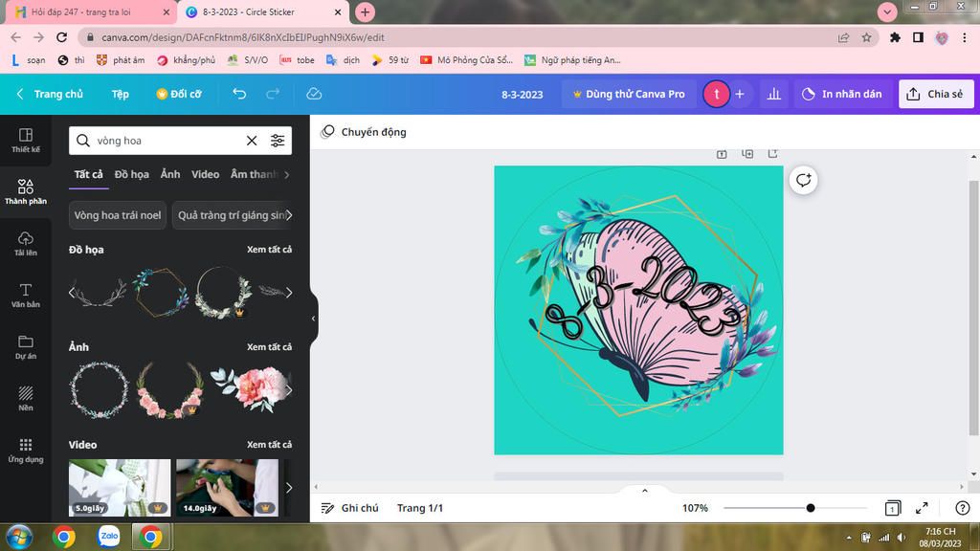Screen dimensions: 980x551
Task: Open the Windows Start button
Action: tap(19, 537)
